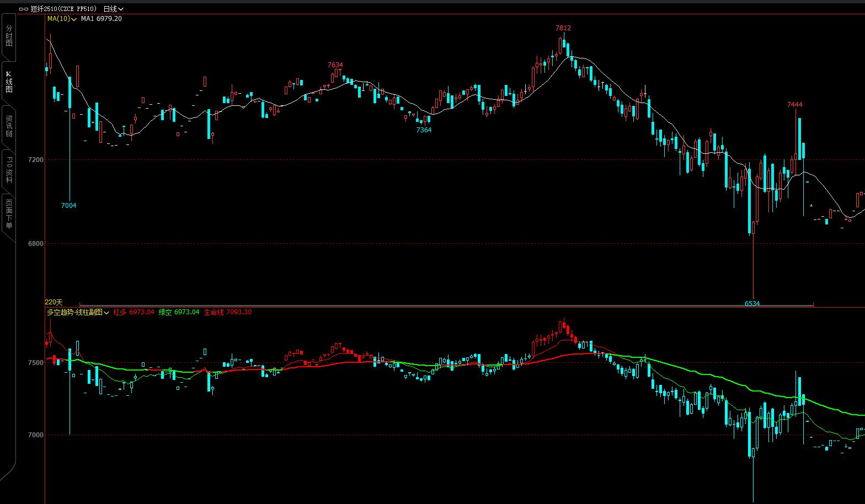The height and width of the screenshot is (504, 865).
Task: Click the 生命线 7093.30 indicator value
Action: pyautogui.click(x=228, y=312)
